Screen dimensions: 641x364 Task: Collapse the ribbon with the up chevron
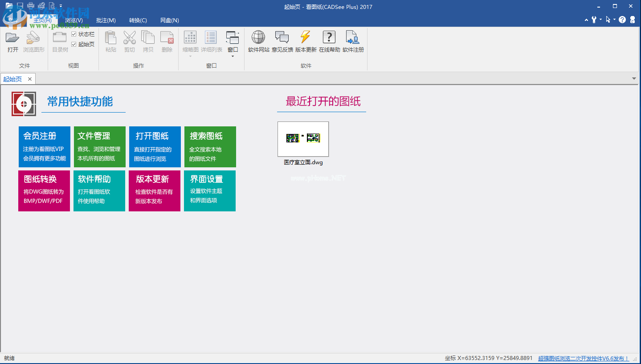point(587,20)
